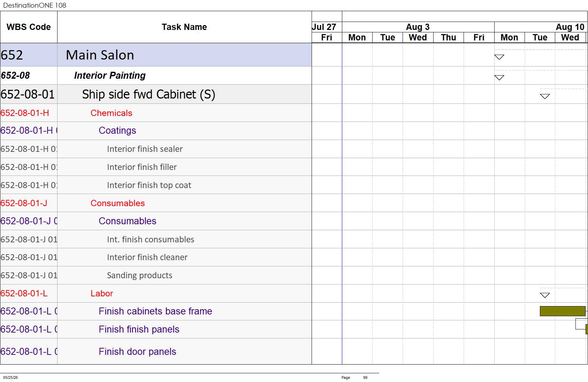Viewport: 588px width, 382px height.
Task: Click the Wed header under Aug 10
Action: [570, 38]
